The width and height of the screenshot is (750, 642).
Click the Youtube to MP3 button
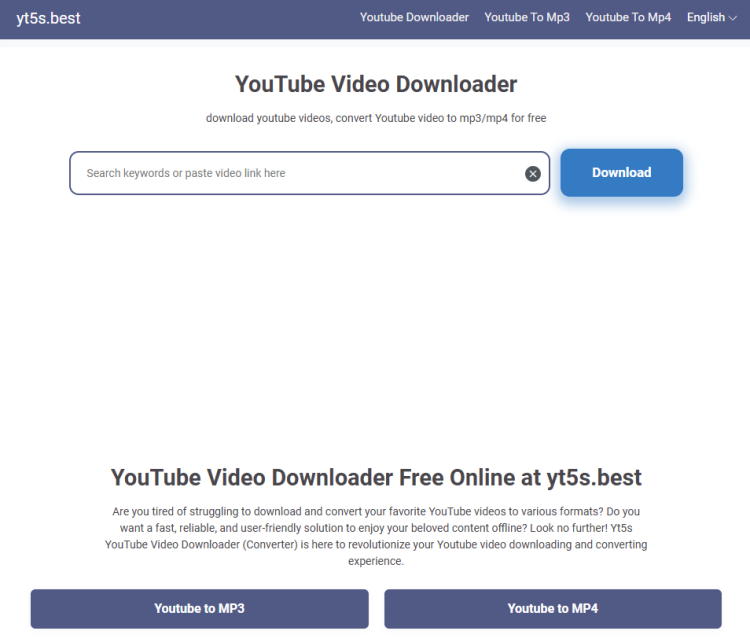click(199, 609)
